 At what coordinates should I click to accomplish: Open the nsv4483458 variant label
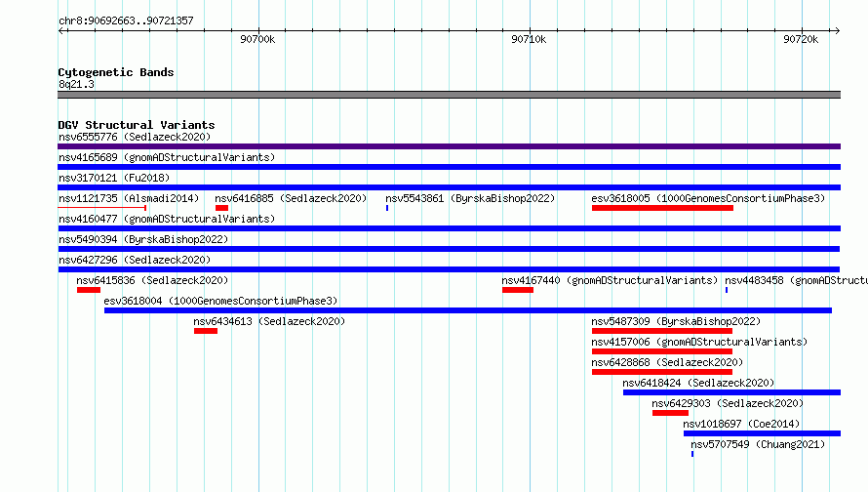[x=796, y=280]
